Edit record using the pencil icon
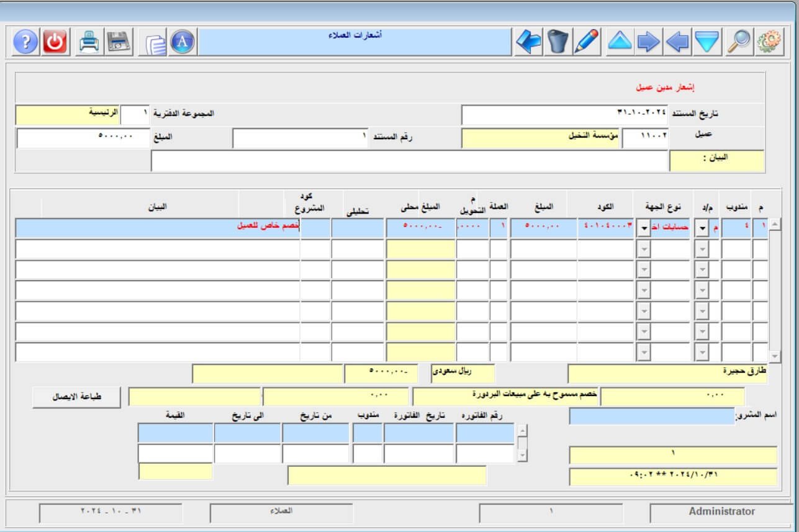The height and width of the screenshot is (532, 799). pos(587,42)
